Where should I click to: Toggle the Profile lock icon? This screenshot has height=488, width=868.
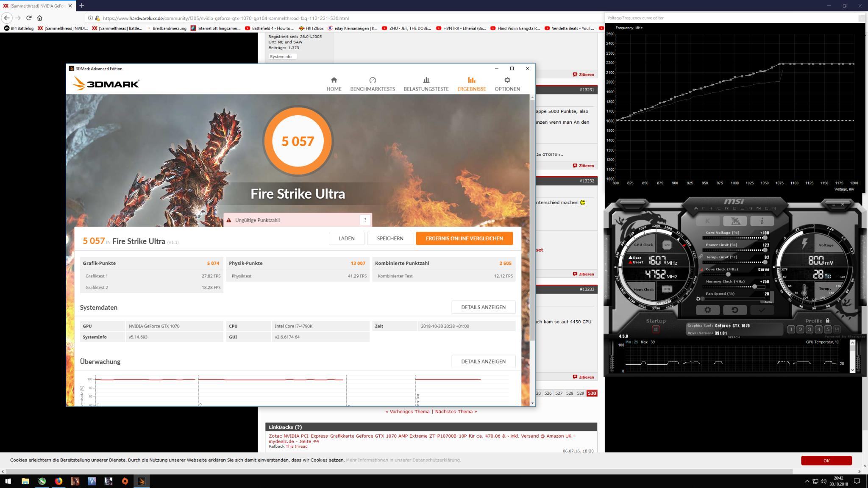[x=827, y=320]
